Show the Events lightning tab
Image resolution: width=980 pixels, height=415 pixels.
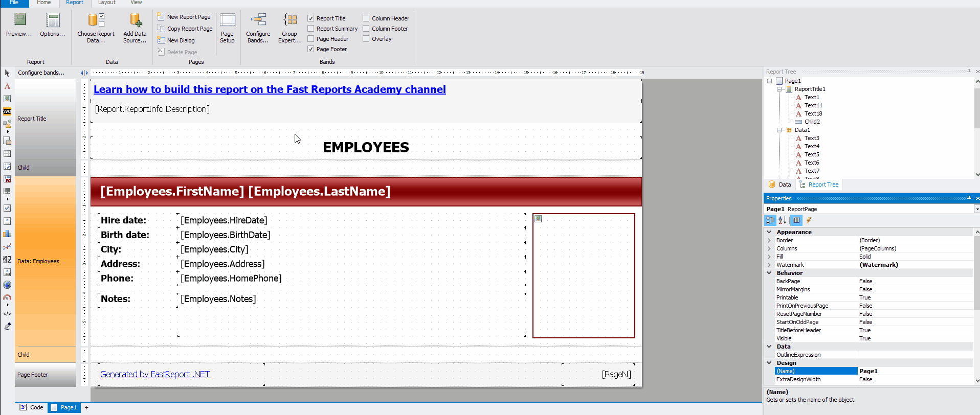tap(809, 220)
